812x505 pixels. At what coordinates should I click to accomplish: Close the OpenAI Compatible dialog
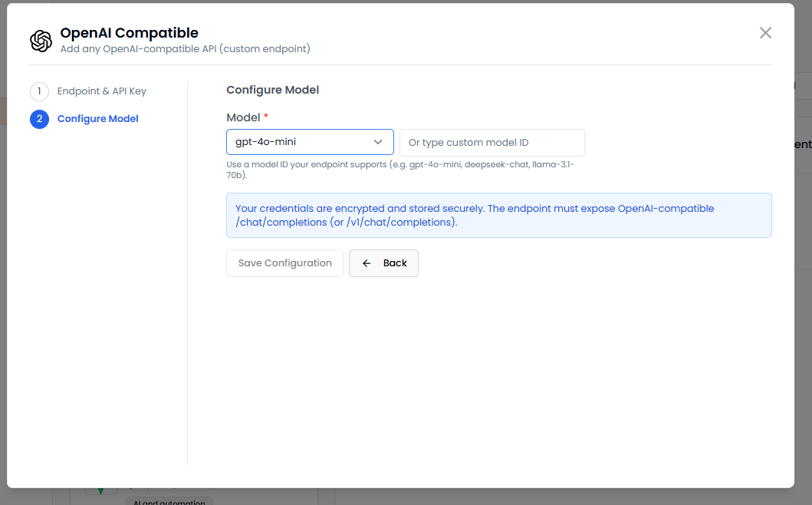click(764, 33)
